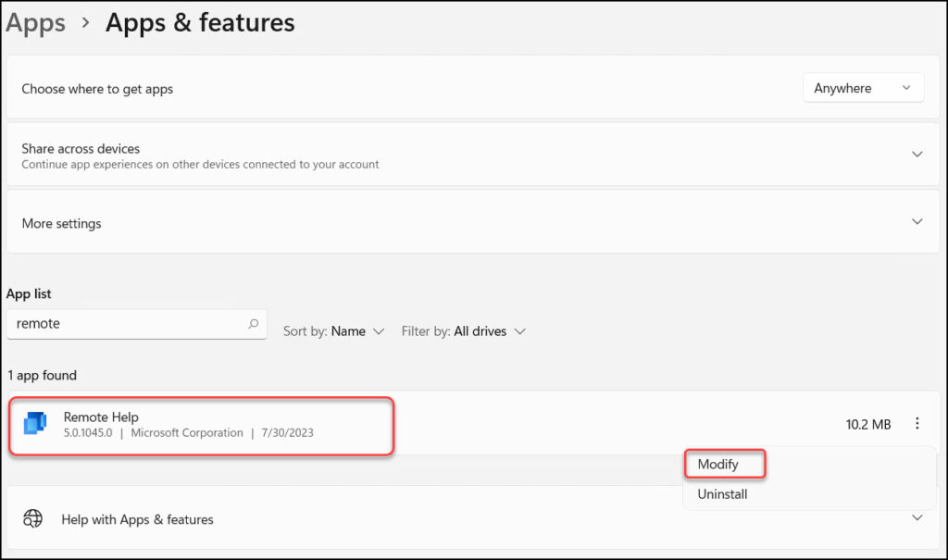Click the version text 5.0.1045.0

(x=88, y=433)
